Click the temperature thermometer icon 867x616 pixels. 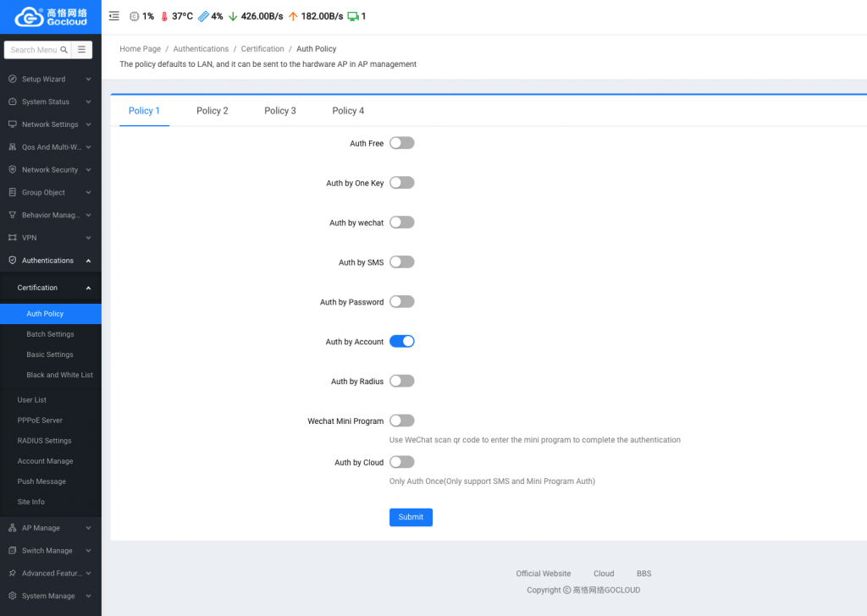(x=164, y=16)
